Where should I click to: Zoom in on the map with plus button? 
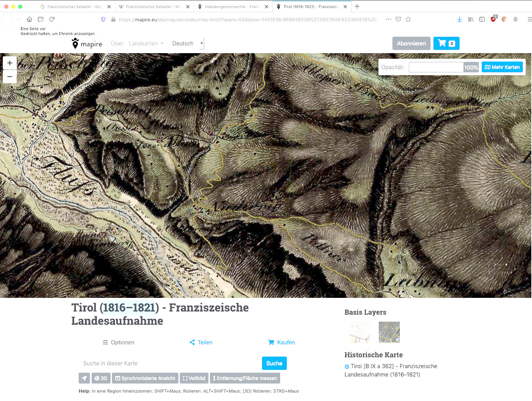point(10,63)
